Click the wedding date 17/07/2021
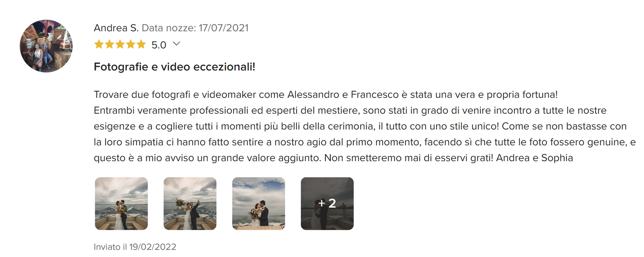 (x=224, y=28)
